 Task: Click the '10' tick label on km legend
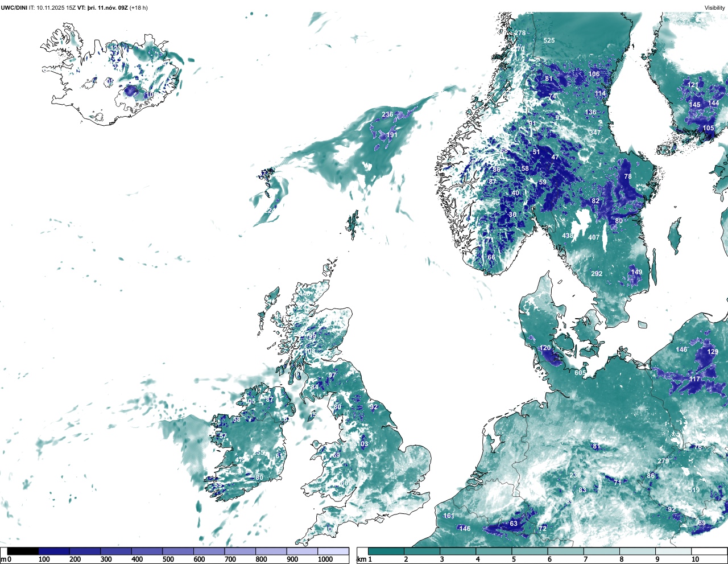(695, 559)
